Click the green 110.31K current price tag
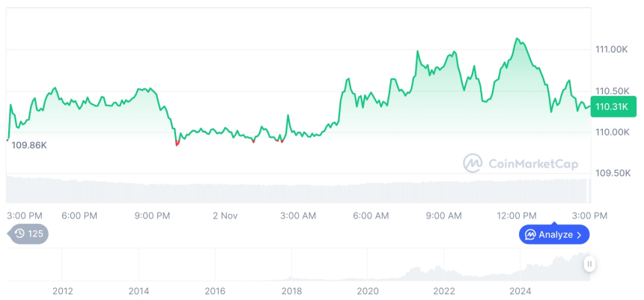The height and width of the screenshot is (300, 644). click(612, 107)
